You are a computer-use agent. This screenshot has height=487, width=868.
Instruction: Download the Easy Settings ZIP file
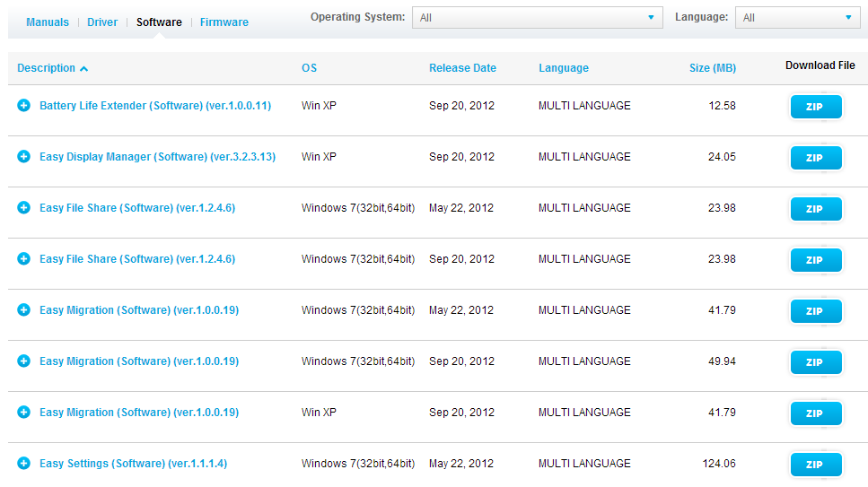815,465
